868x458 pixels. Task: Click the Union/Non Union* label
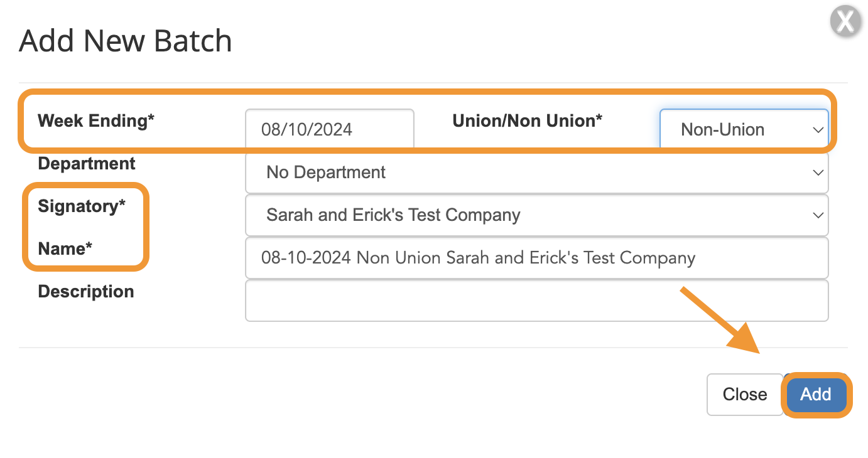click(528, 120)
